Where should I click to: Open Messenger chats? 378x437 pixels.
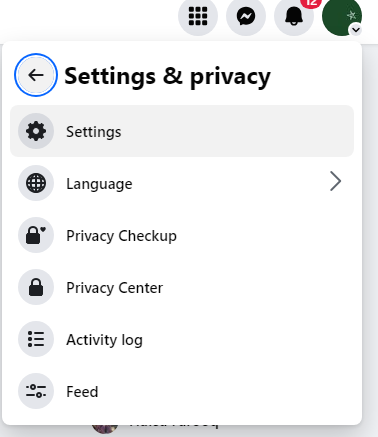point(246,16)
